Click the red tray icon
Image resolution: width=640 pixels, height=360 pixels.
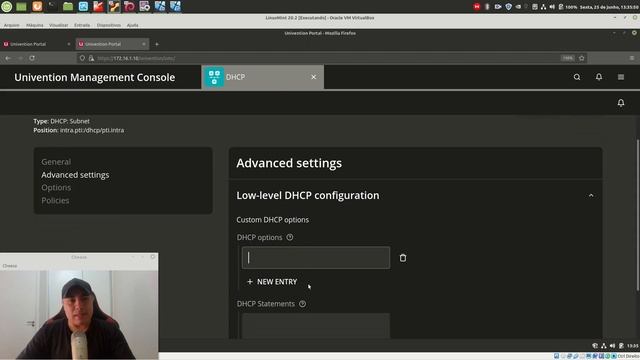tap(477, 7)
